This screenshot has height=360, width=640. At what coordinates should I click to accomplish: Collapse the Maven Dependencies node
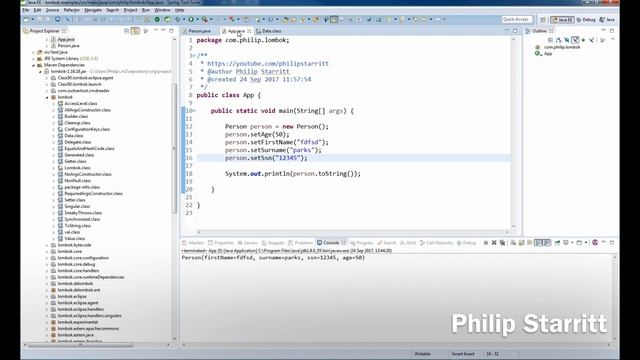tap(33, 65)
